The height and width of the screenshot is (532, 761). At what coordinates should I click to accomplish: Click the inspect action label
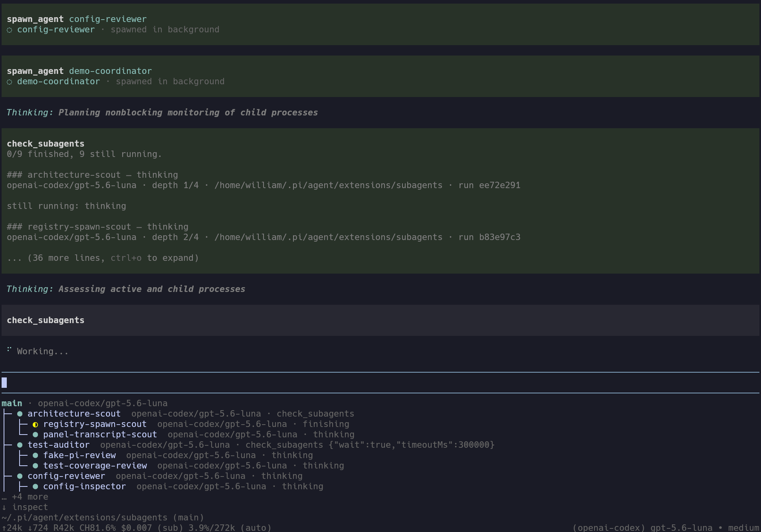pos(30,507)
